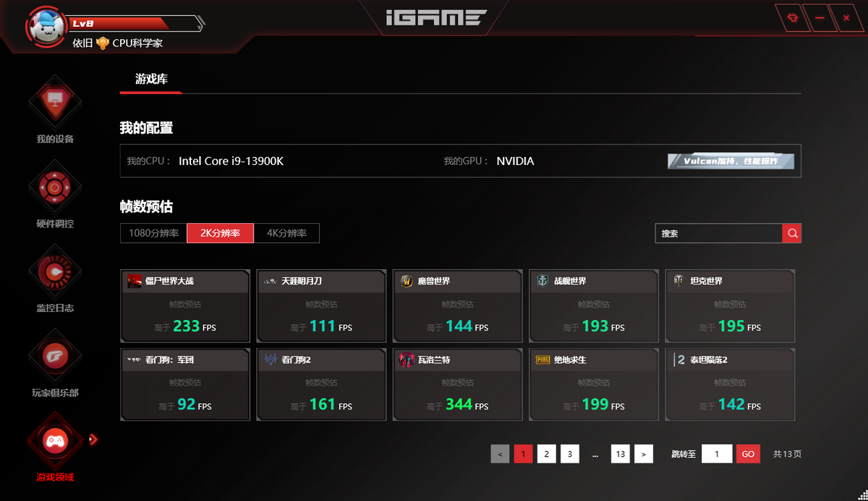Select the 游戏领域 gamepad icon
Screen dimensions: 868x501
(54, 439)
